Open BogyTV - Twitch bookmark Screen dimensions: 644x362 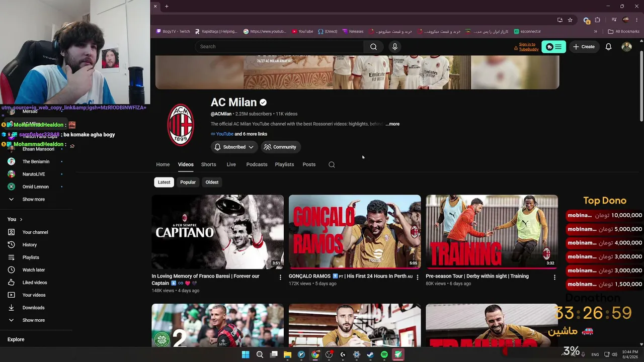tap(173, 31)
